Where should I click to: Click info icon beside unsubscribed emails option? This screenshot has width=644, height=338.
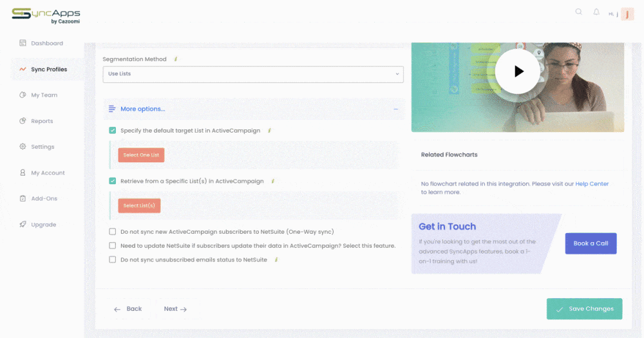tap(276, 259)
